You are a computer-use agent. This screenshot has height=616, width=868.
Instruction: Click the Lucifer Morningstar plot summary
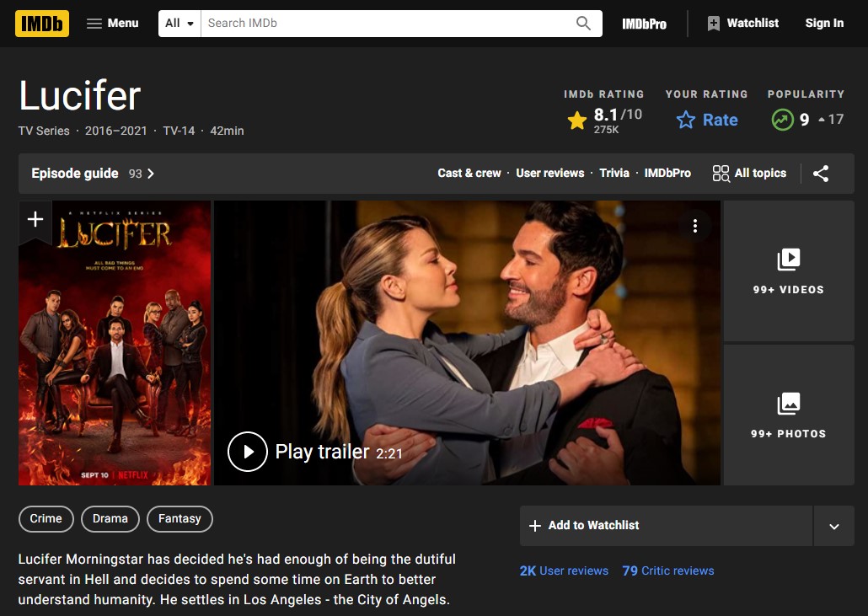pos(237,580)
